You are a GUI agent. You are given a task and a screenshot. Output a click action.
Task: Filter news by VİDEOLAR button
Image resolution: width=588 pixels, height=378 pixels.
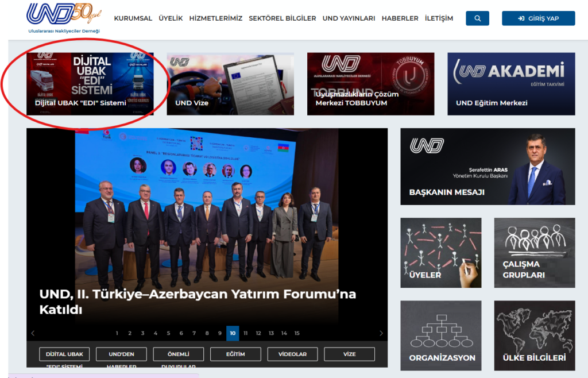292,354
